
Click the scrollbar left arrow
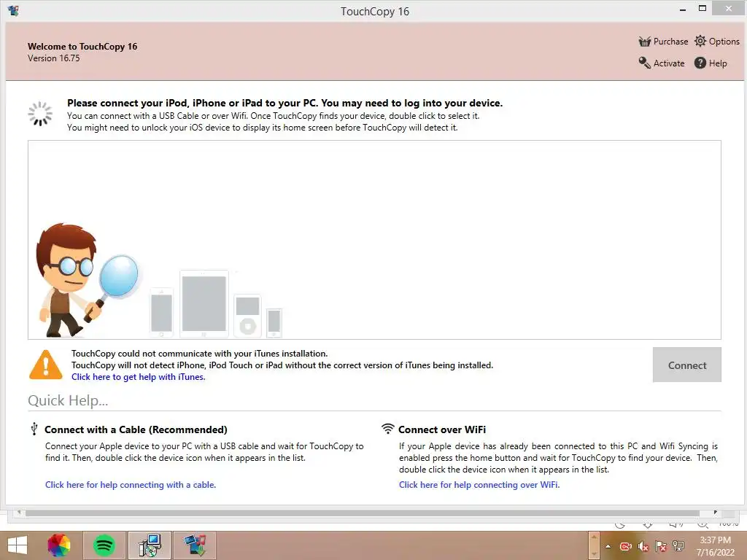tap(18, 513)
